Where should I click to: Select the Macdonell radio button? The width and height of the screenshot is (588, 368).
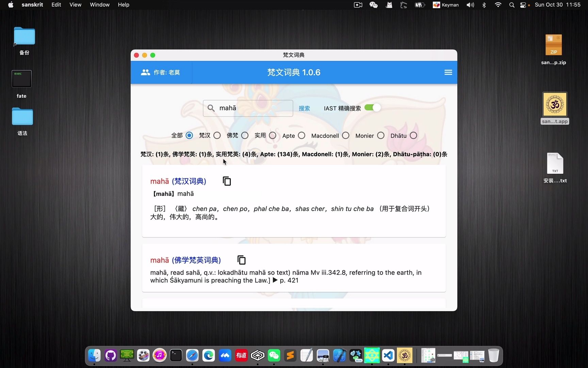pos(345,135)
